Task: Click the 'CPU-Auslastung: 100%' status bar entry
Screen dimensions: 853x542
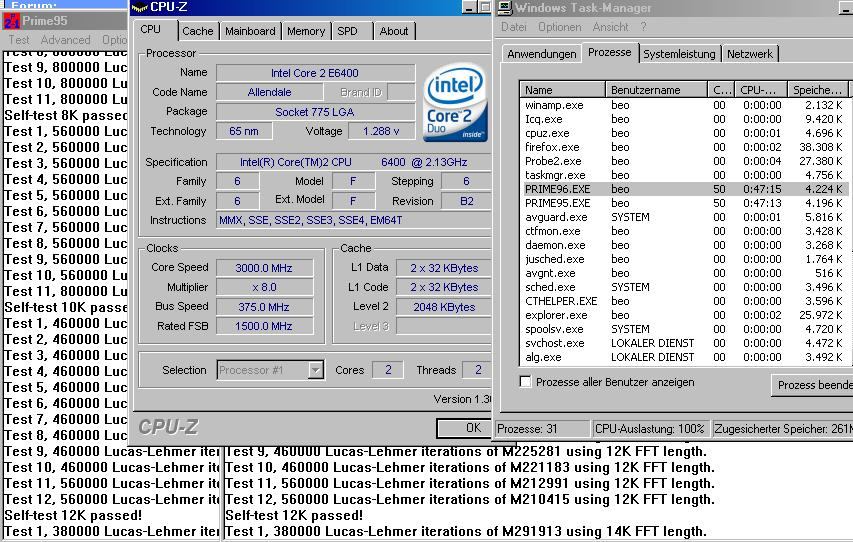Action: pyautogui.click(x=650, y=429)
